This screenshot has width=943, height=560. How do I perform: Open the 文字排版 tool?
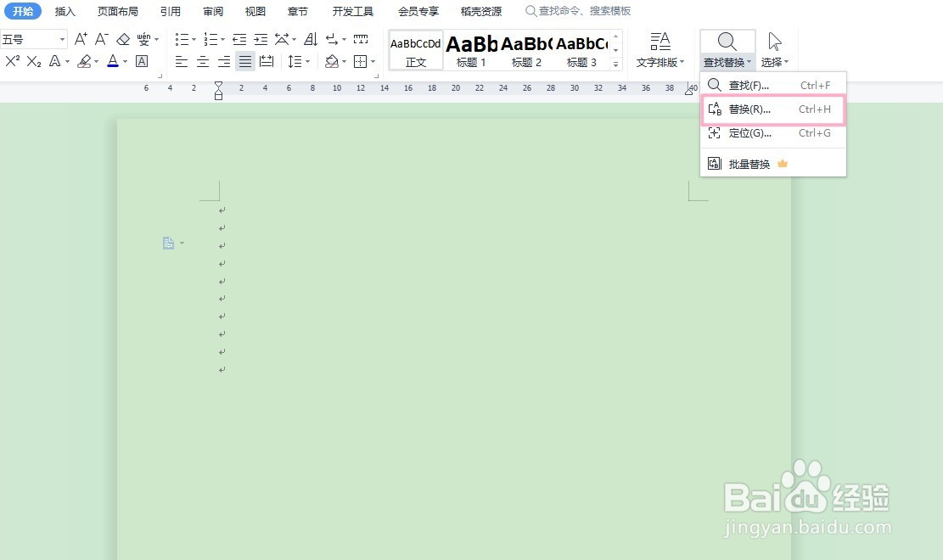660,50
